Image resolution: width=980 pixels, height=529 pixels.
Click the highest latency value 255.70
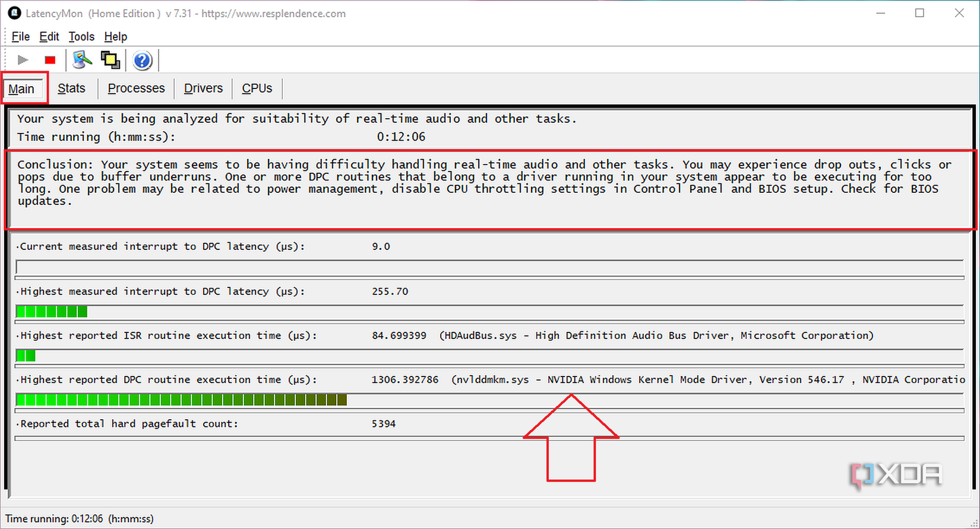pyautogui.click(x=390, y=292)
